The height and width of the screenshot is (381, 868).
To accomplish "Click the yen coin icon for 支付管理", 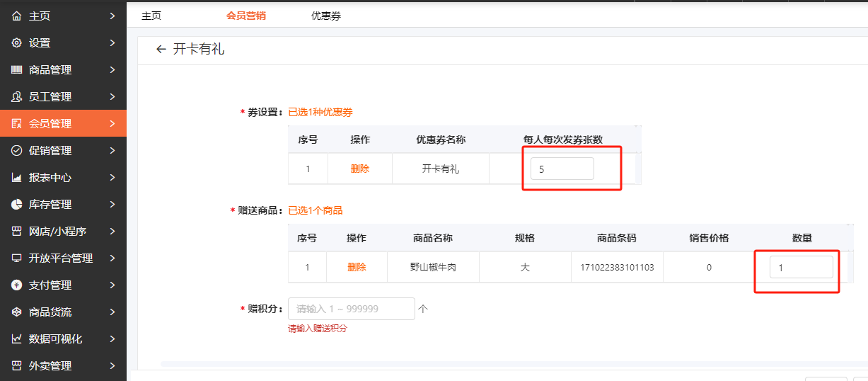I will point(17,285).
